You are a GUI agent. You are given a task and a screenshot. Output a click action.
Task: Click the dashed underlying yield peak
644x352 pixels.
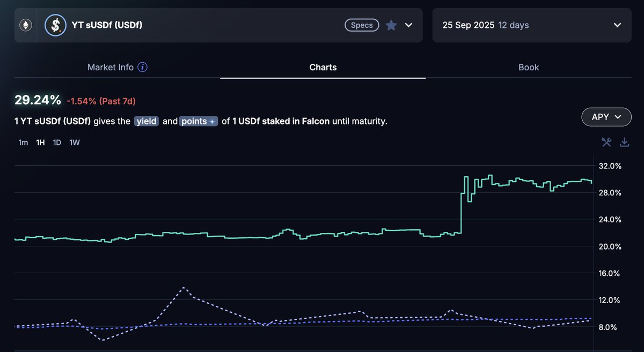tap(184, 288)
